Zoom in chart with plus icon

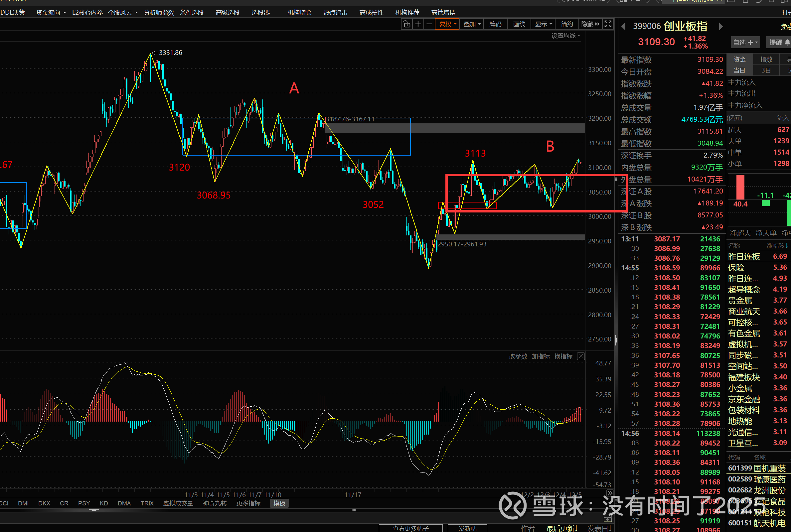click(x=418, y=24)
